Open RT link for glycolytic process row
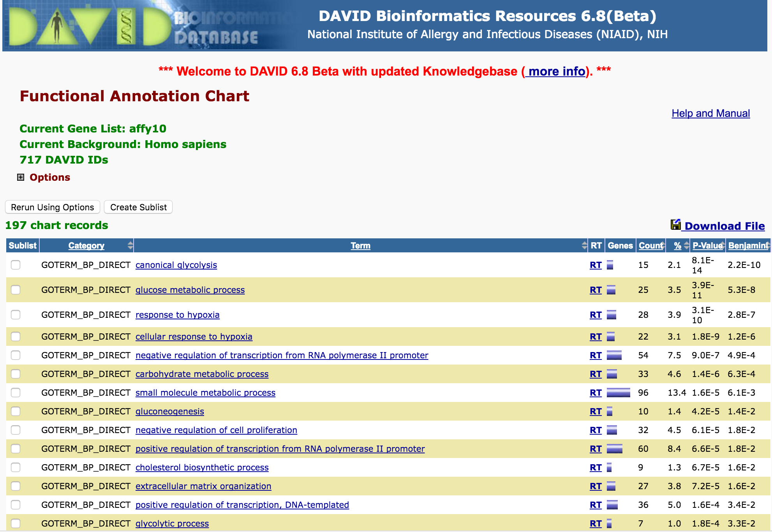 click(x=596, y=523)
